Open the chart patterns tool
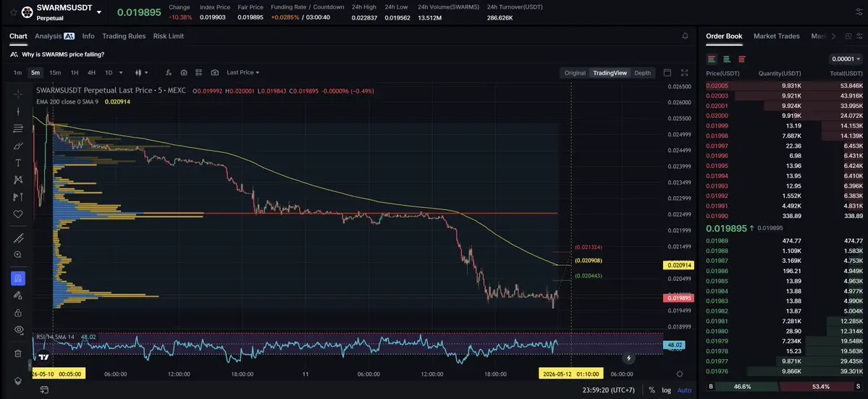This screenshot has width=868, height=399. pyautogui.click(x=17, y=180)
